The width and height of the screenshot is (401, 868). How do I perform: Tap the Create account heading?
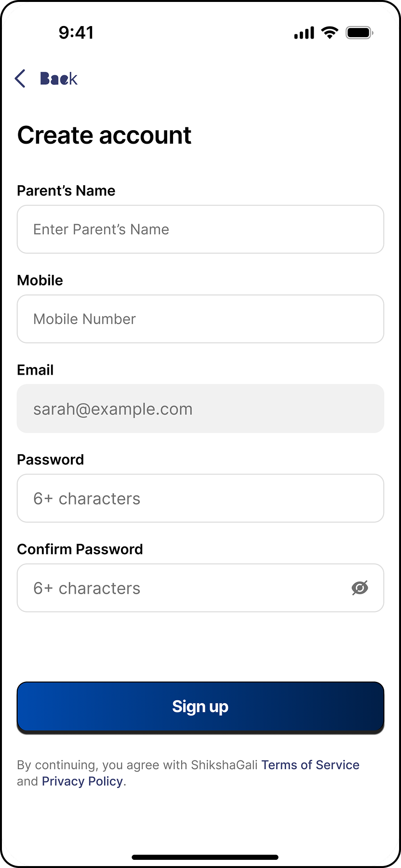(x=105, y=135)
